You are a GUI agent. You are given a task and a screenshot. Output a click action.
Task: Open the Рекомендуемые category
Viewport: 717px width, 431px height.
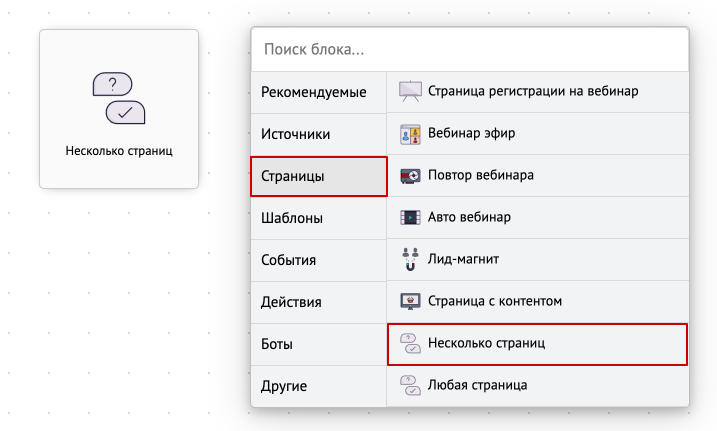point(319,92)
